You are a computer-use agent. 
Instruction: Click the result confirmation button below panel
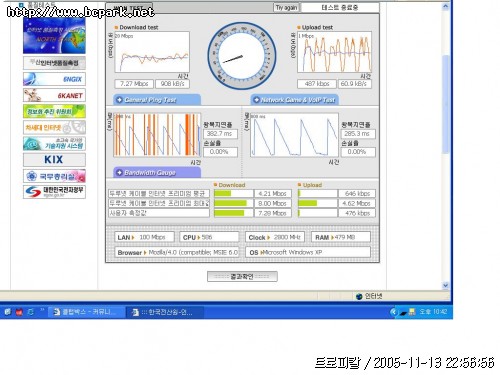242,276
